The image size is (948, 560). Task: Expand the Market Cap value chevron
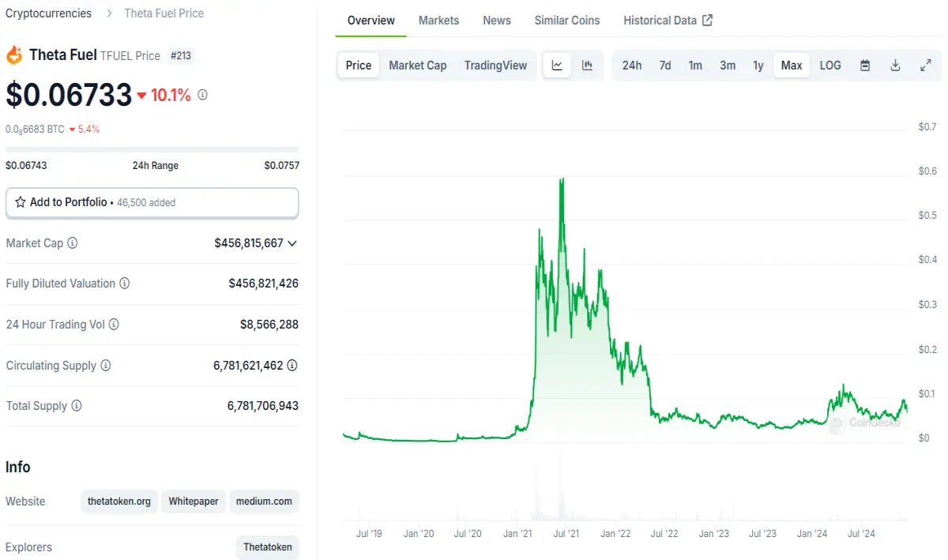click(x=292, y=243)
